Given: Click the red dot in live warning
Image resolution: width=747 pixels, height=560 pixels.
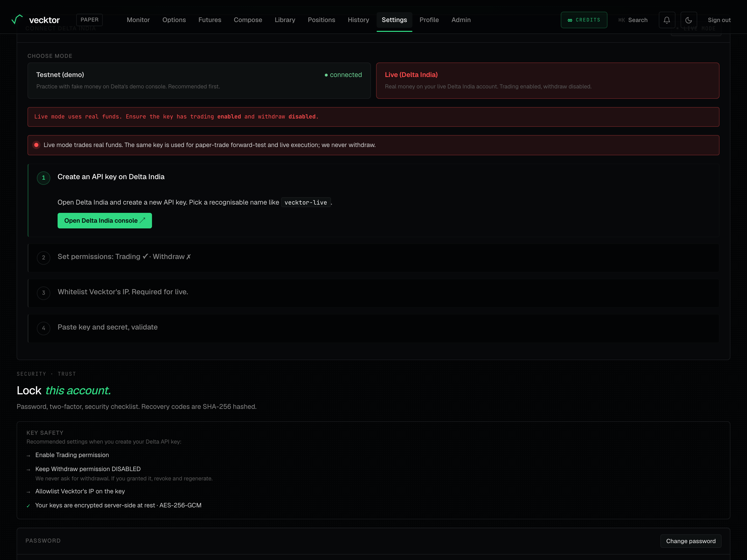Looking at the screenshot, I should [x=37, y=145].
